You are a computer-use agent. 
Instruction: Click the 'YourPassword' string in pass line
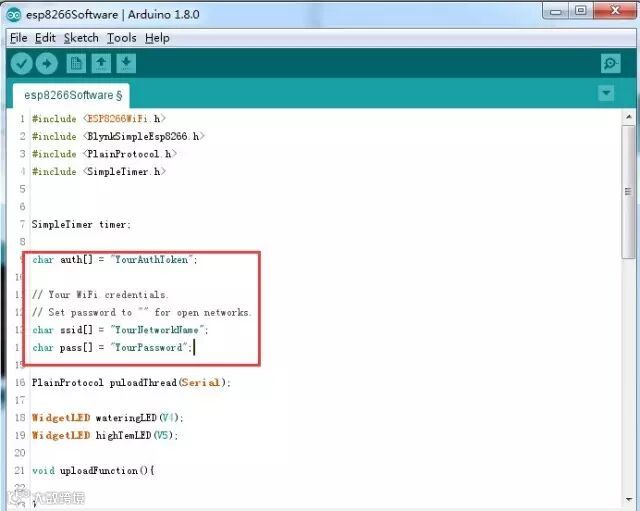[x=149, y=347]
